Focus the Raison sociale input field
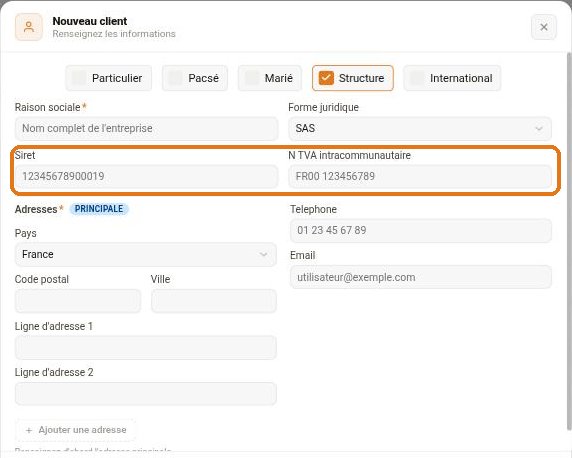This screenshot has width=572, height=458. coord(146,128)
